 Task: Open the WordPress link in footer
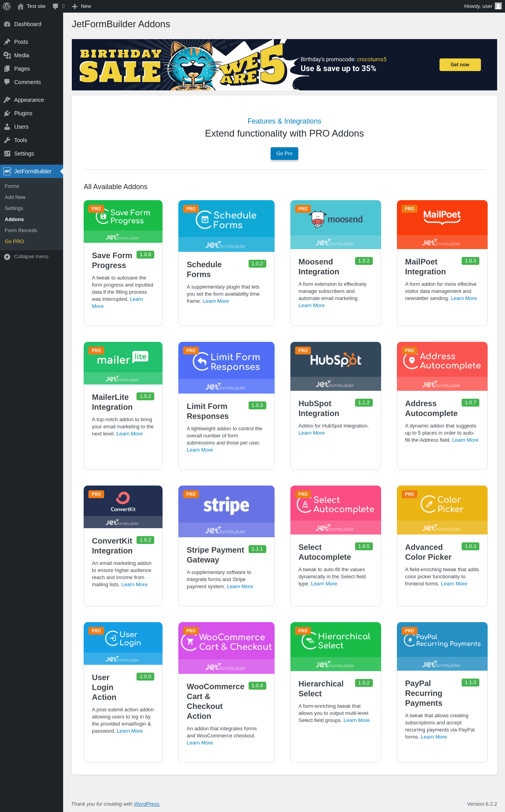147,804
